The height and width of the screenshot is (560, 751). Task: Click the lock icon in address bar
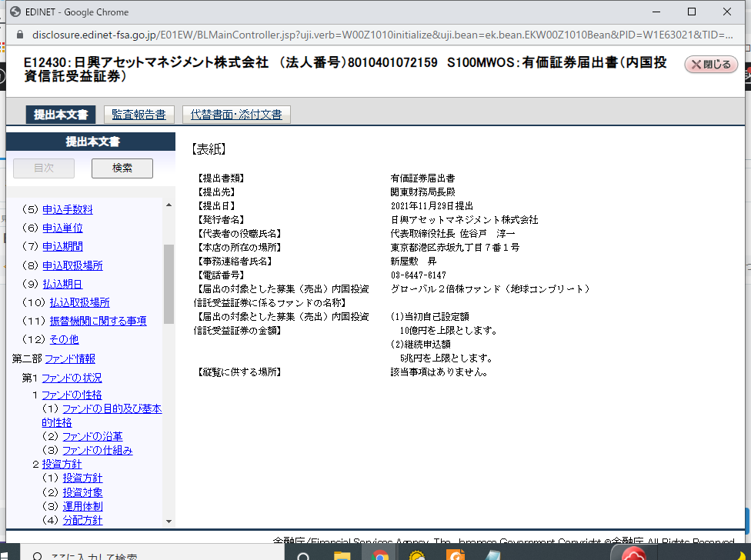[x=20, y=35]
